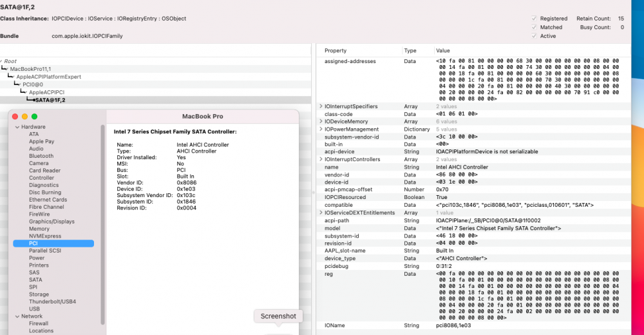This screenshot has width=644, height=335.
Task: Sort by Property column header
Action: pos(336,50)
